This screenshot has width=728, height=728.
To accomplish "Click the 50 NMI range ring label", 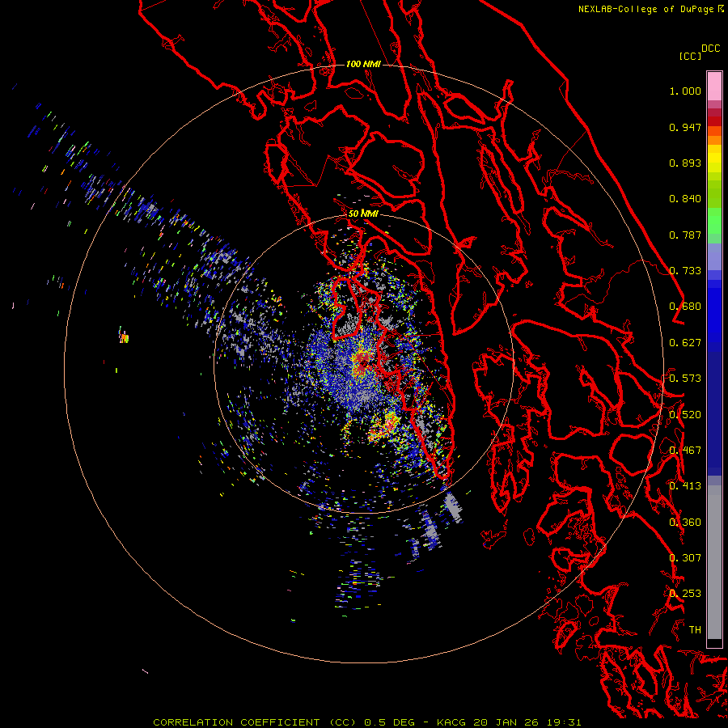I will click(363, 214).
